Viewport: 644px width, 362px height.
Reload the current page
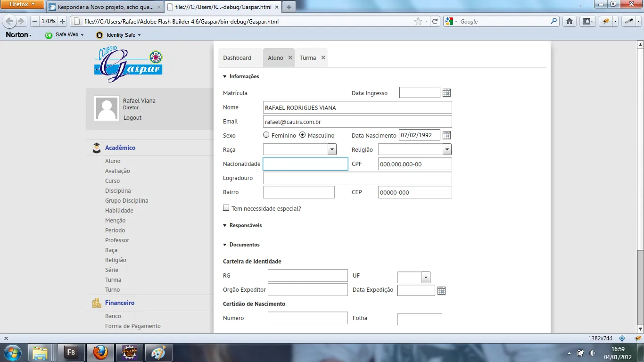435,21
